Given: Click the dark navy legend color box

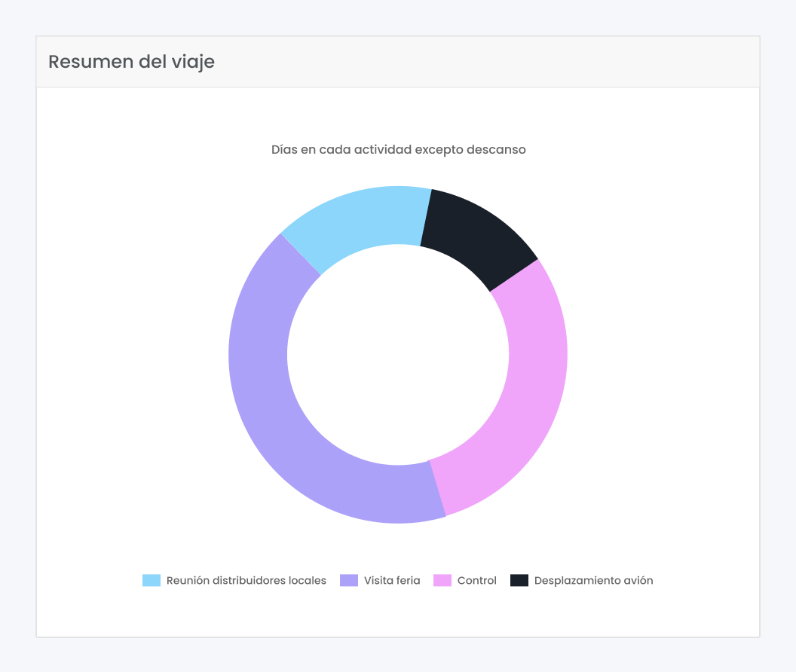Looking at the screenshot, I should click(519, 581).
